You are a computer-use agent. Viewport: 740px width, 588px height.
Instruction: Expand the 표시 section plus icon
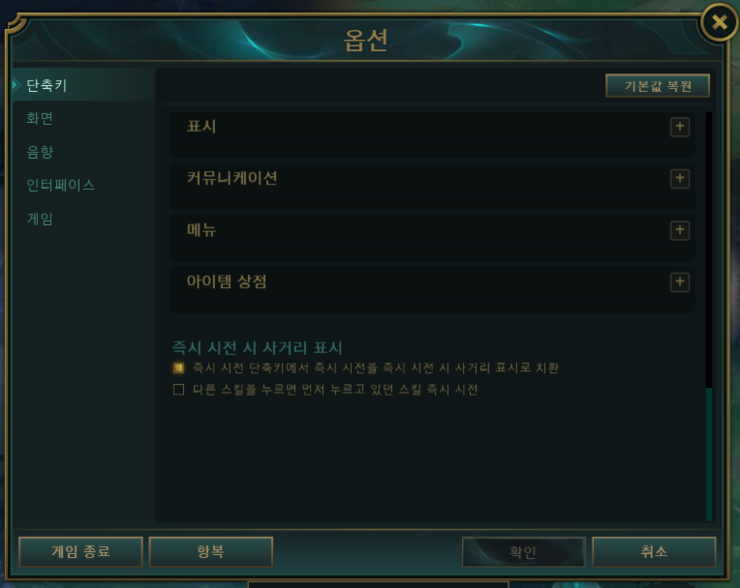coord(680,127)
